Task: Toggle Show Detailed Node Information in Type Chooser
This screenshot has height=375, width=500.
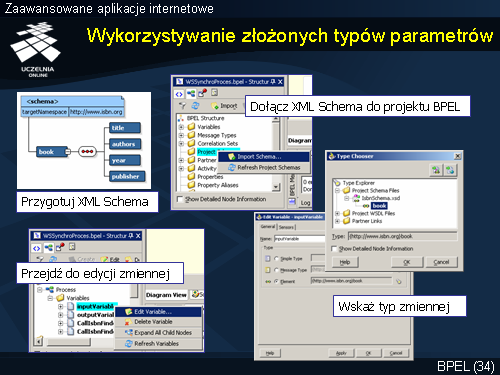Action: click(334, 249)
